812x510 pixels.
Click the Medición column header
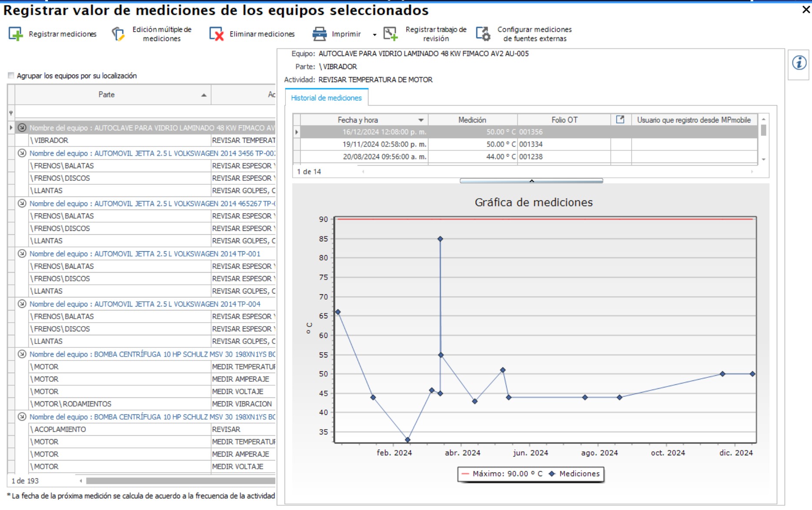pos(473,120)
